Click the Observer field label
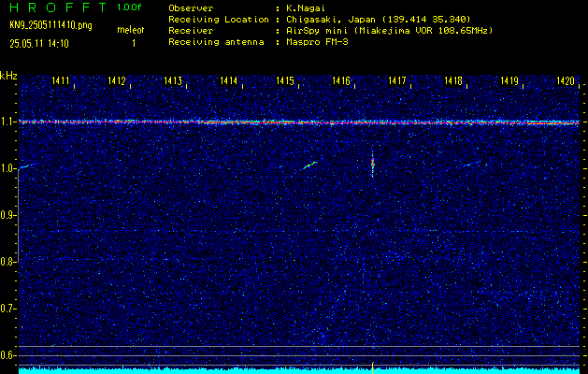Image resolution: width=588 pixels, height=374 pixels. click(191, 8)
